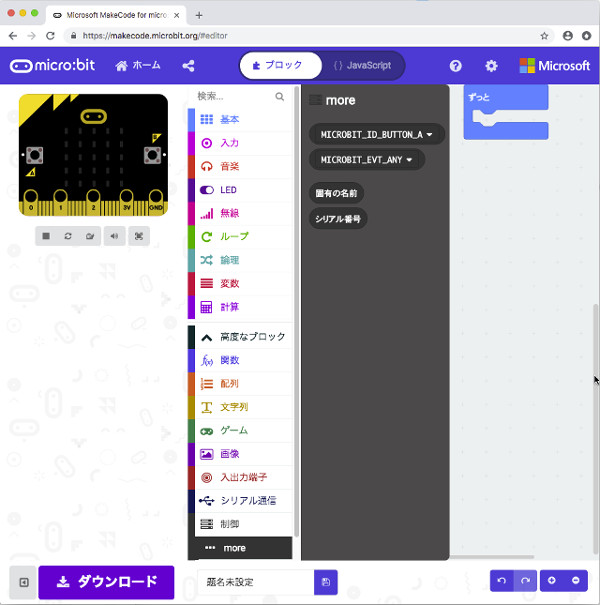
Task: Mute the simulator audio
Action: point(115,236)
